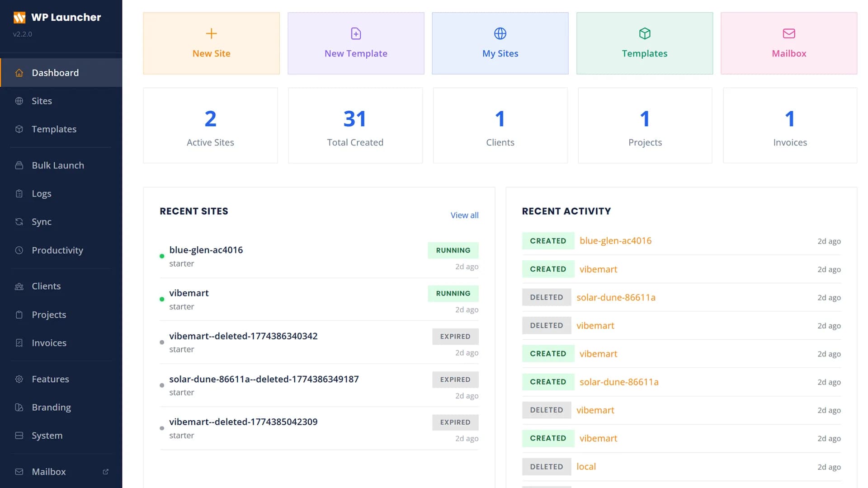Click the Logs clipboard icon in sidebar

coord(19,194)
